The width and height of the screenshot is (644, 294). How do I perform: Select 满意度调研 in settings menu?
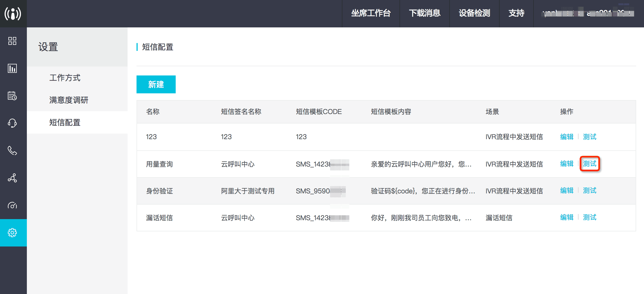69,100
